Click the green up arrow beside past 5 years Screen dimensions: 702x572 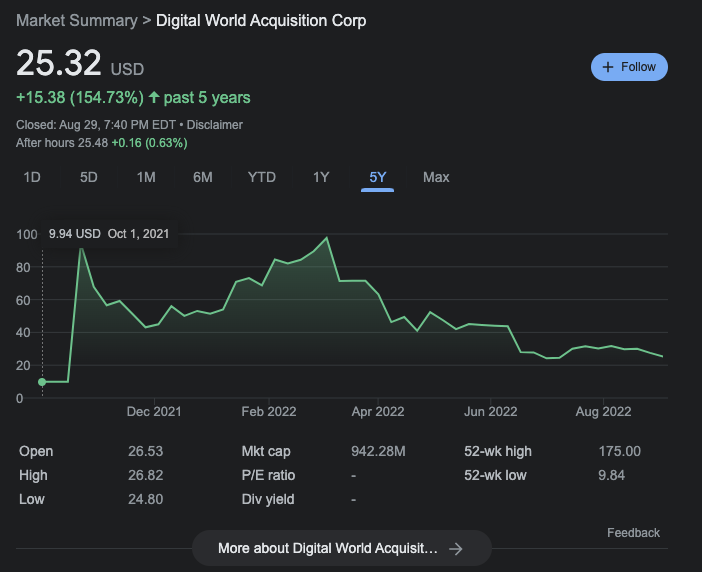(154, 98)
